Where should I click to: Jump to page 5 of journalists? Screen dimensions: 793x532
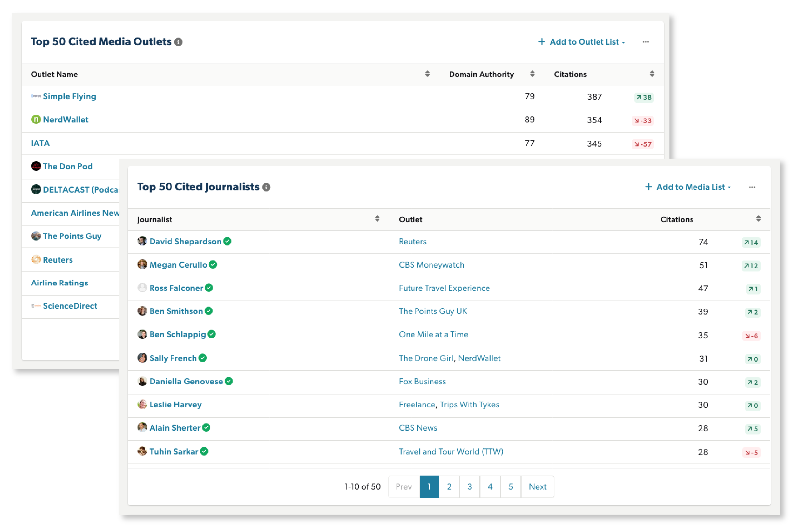(511, 487)
